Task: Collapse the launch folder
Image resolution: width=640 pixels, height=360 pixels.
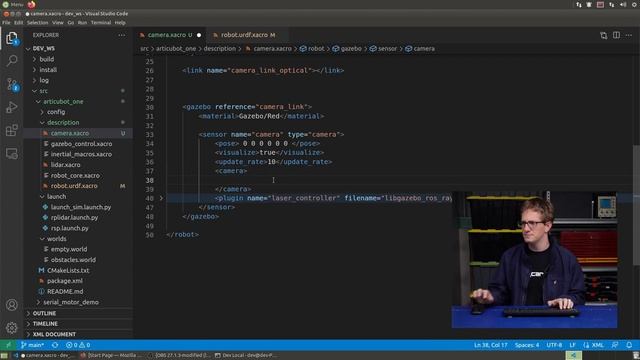Action: click(56, 196)
